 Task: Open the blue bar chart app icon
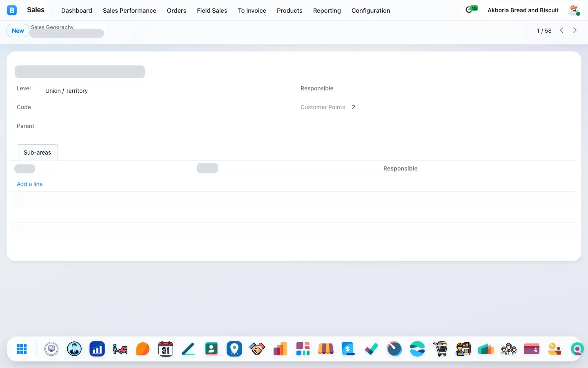click(x=97, y=349)
